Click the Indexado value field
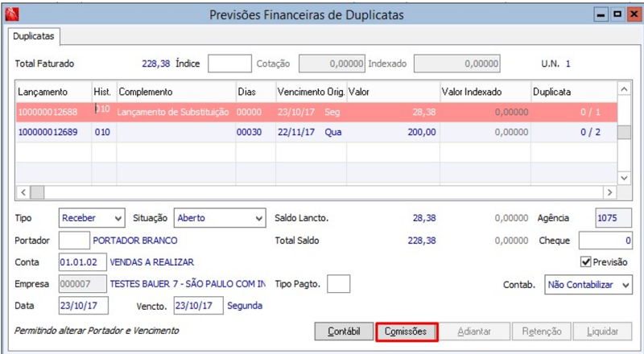This screenshot has height=354, width=644. tap(456, 64)
